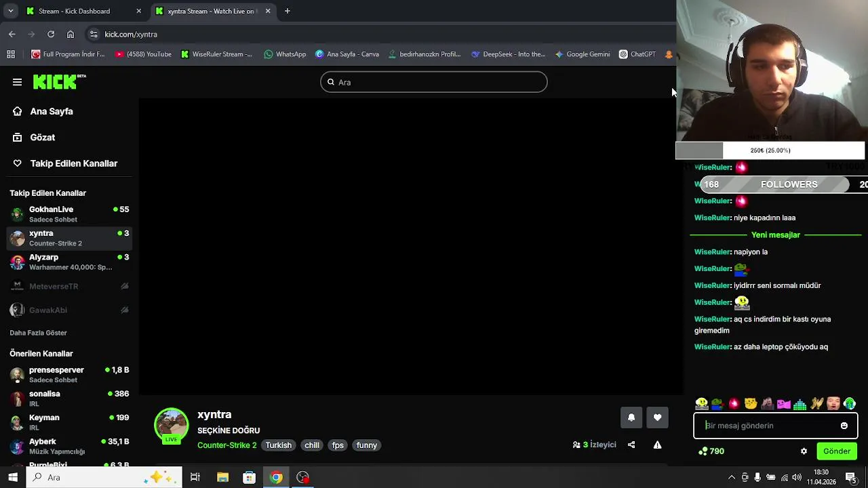868x488 pixels.
Task: Close the Kick Dashboard tab
Action: 139,11
